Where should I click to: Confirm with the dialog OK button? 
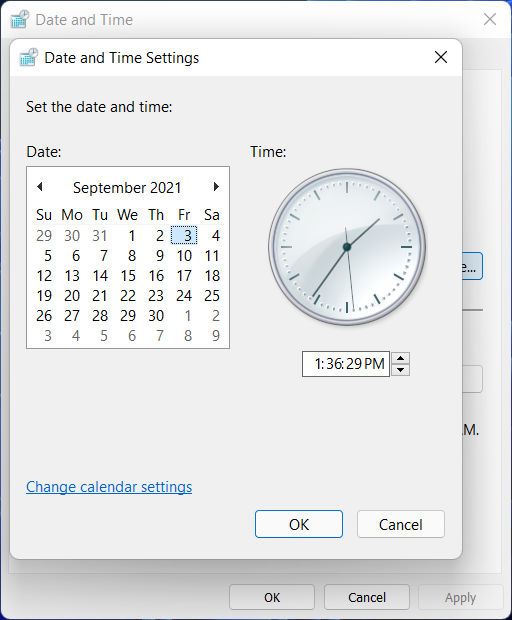click(x=299, y=524)
